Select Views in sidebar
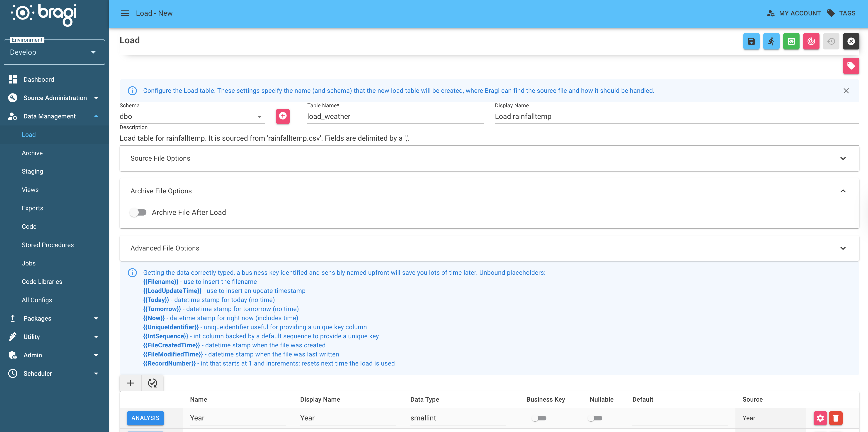Viewport: 868px width, 432px height. coord(54,190)
